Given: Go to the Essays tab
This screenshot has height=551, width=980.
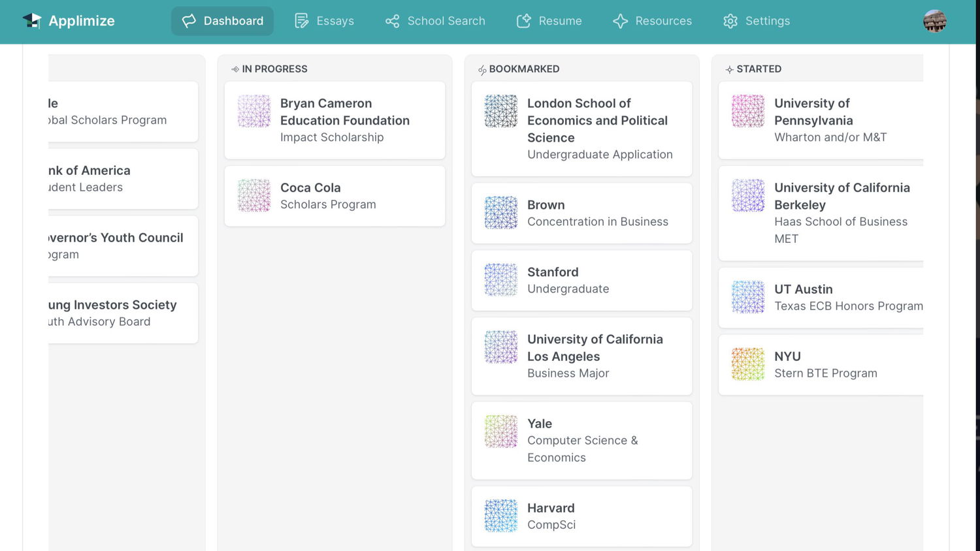Looking at the screenshot, I should pyautogui.click(x=324, y=21).
